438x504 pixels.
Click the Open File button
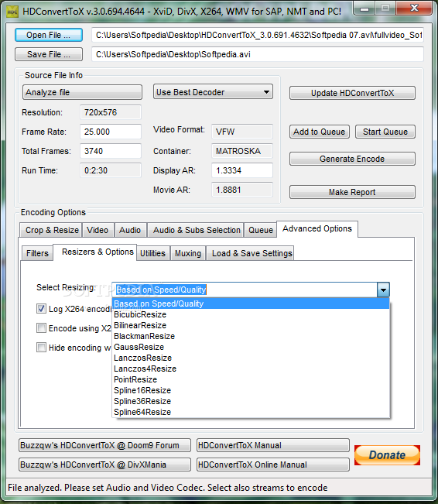[49, 35]
